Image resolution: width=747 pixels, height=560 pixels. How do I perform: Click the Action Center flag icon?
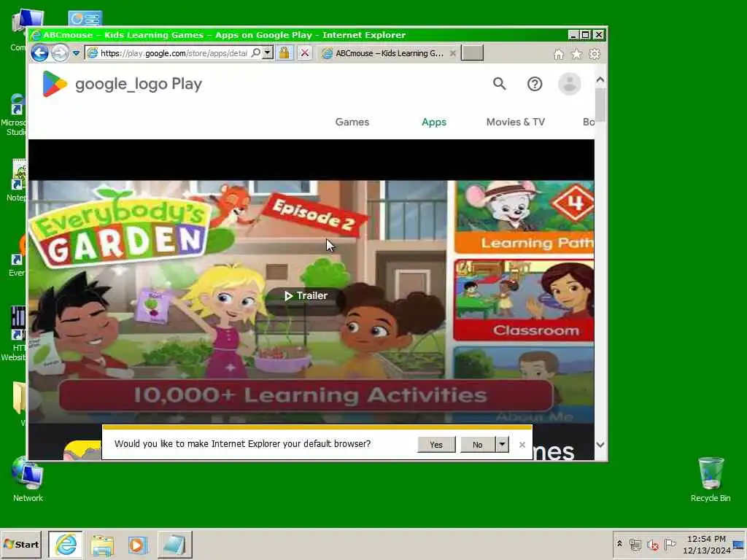[x=670, y=544]
